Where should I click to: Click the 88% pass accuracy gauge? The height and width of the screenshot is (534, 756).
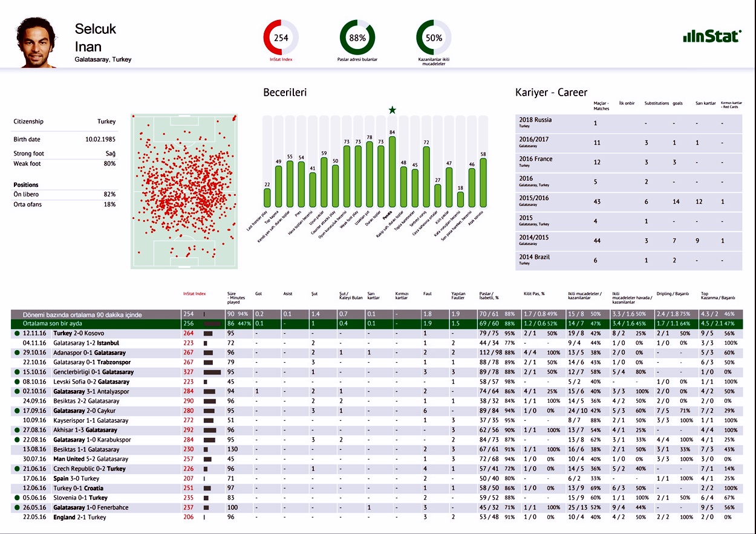357,37
